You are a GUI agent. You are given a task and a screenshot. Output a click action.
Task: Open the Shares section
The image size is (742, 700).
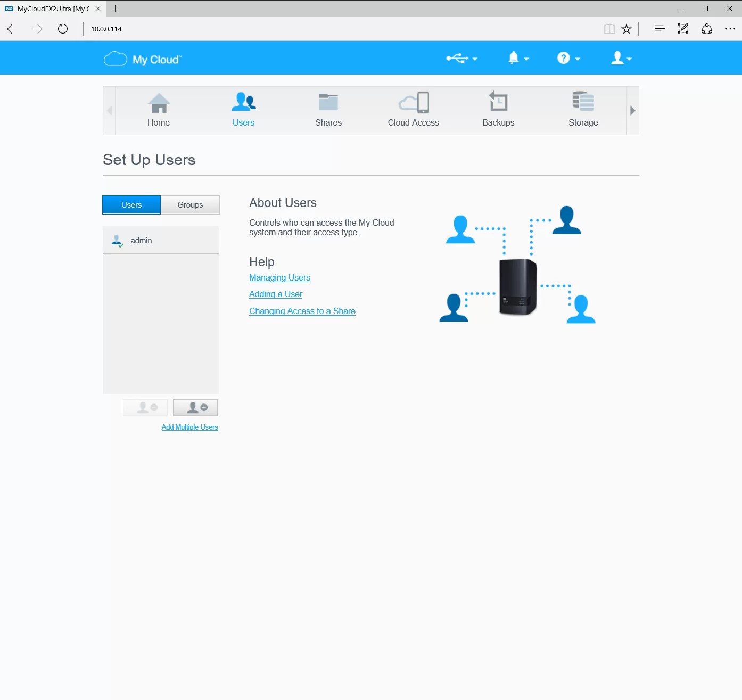[328, 110]
